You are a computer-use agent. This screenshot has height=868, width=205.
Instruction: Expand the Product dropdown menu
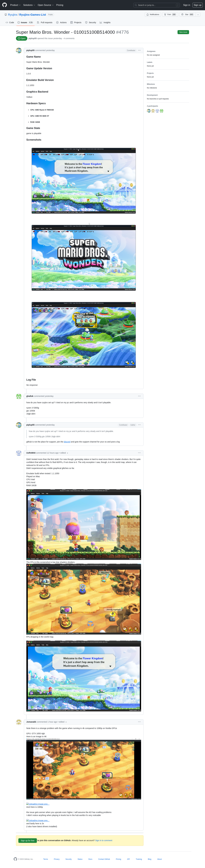(x=15, y=5)
